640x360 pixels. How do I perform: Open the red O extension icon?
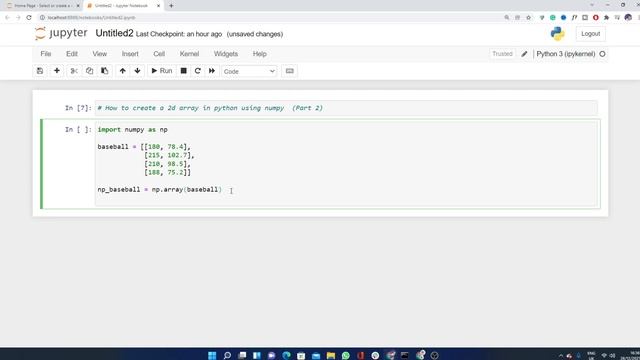click(596, 18)
